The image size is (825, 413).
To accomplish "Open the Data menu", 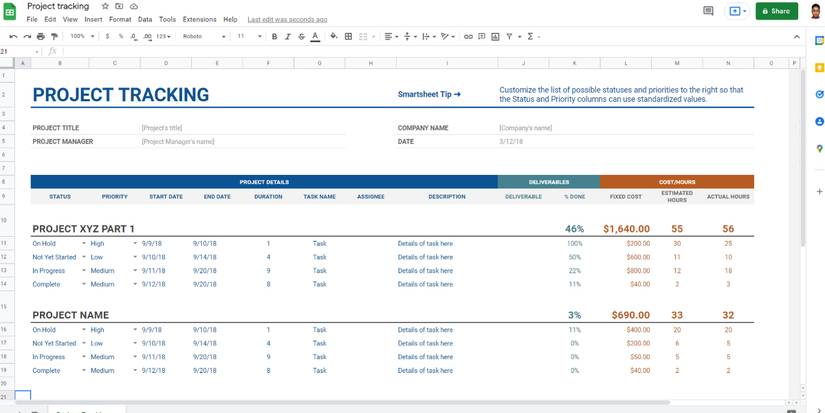I will (145, 19).
